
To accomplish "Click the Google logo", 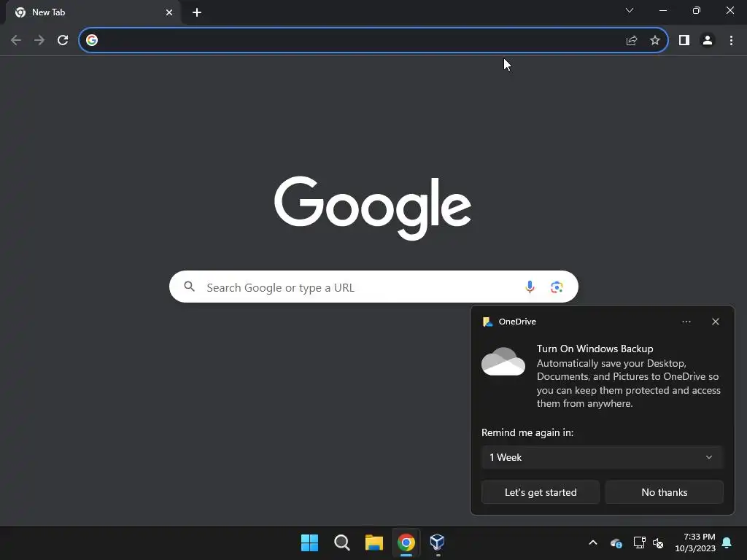I will (373, 208).
